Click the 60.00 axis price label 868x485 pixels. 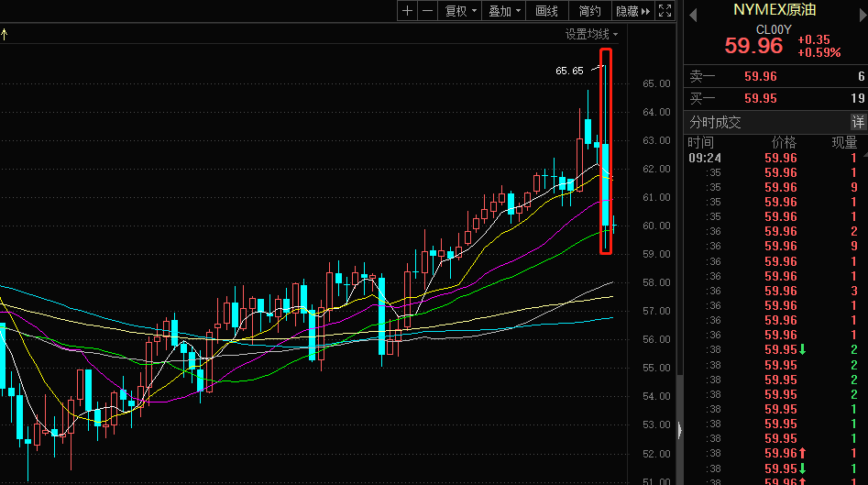656,226
